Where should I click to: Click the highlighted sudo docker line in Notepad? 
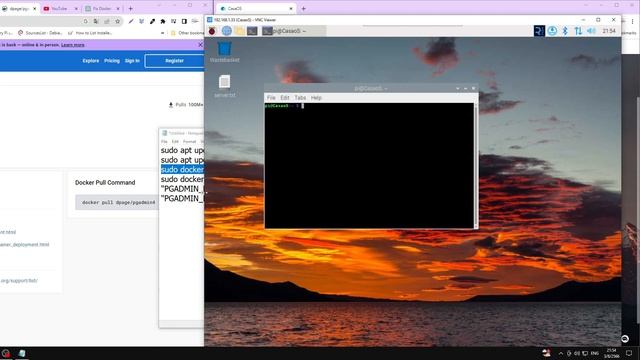tap(182, 169)
